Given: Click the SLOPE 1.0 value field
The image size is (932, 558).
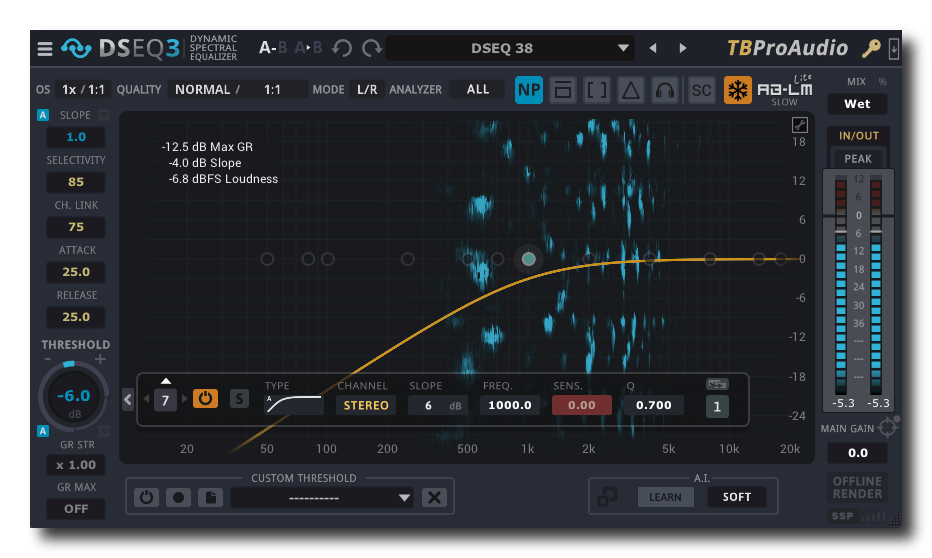Looking at the screenshot, I should click(76, 137).
